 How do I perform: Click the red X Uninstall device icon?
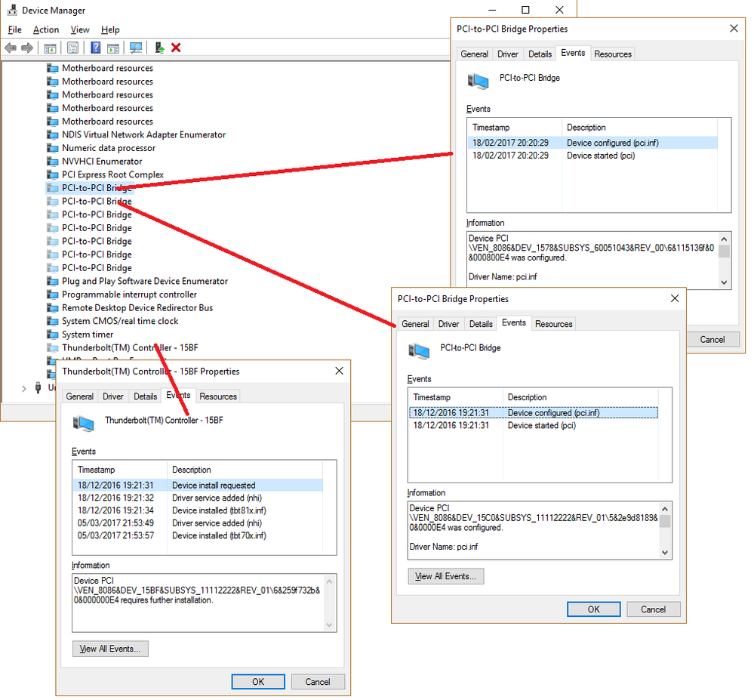pyautogui.click(x=176, y=48)
